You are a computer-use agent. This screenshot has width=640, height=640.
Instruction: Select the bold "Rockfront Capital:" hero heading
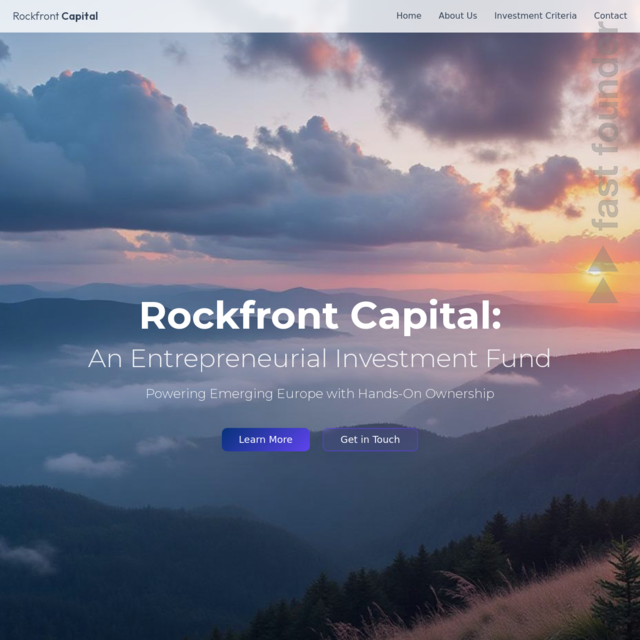[320, 316]
